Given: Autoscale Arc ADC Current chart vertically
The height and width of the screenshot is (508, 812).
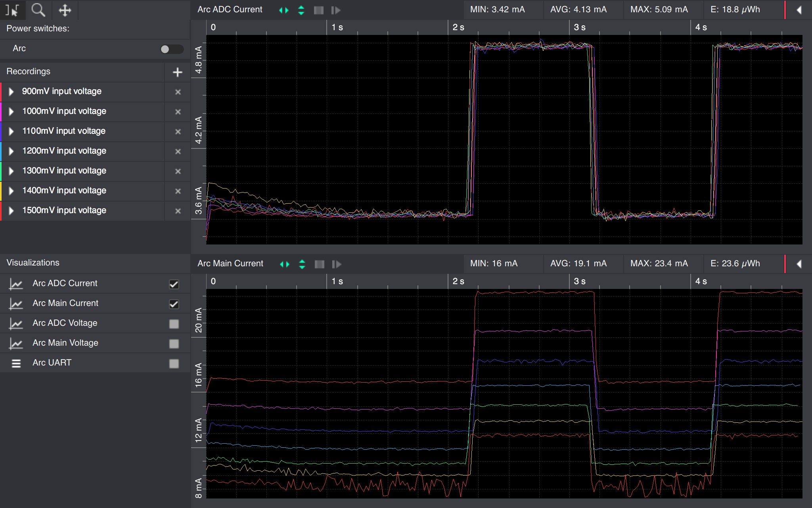Looking at the screenshot, I should (301, 10).
